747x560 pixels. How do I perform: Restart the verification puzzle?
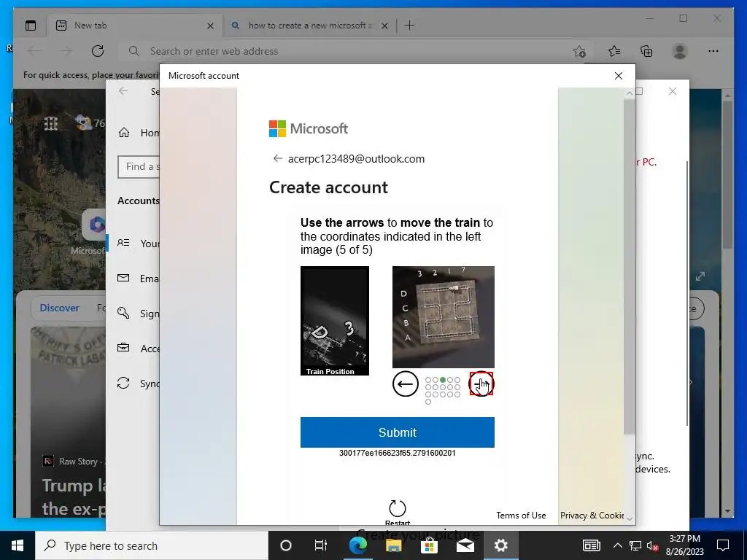pos(398,513)
